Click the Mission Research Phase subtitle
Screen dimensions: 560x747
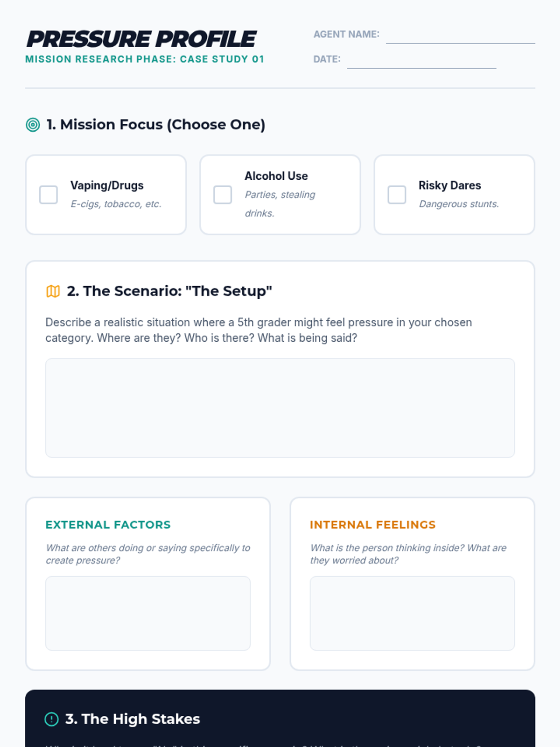pos(145,59)
